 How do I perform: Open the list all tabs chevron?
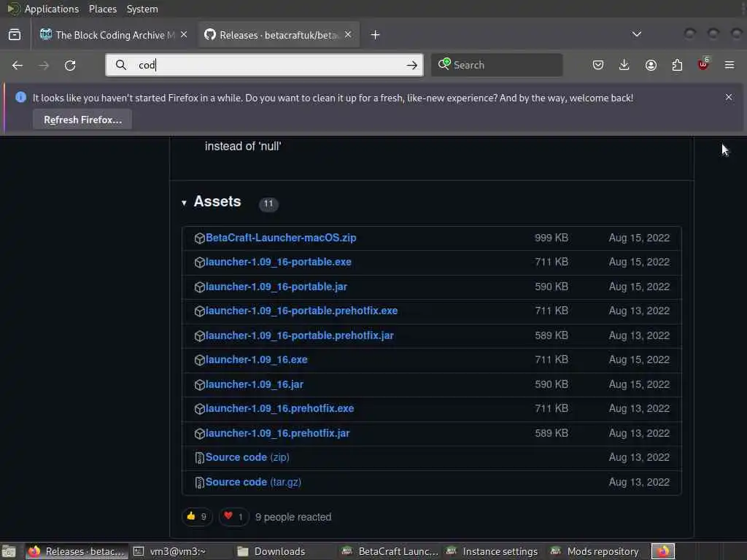pos(636,34)
